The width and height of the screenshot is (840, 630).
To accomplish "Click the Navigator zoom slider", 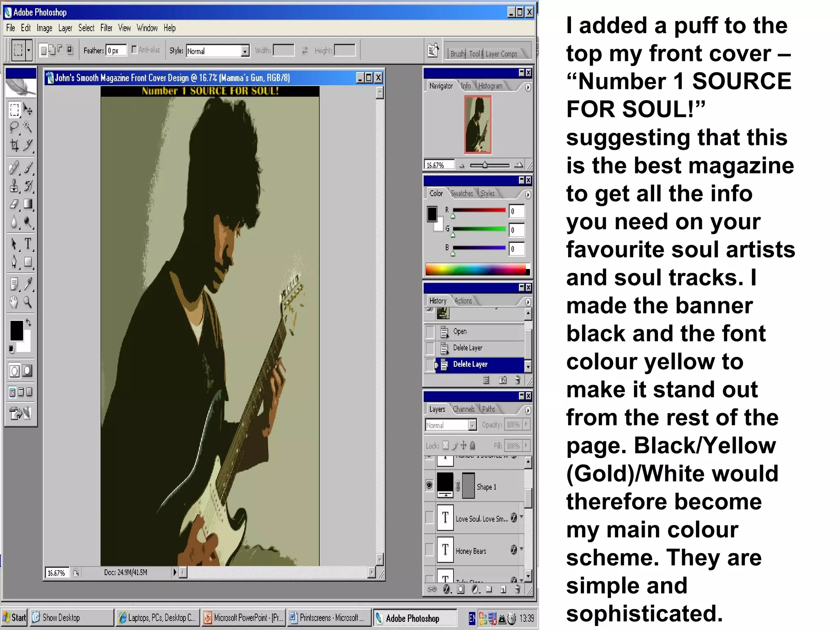I will tap(485, 165).
